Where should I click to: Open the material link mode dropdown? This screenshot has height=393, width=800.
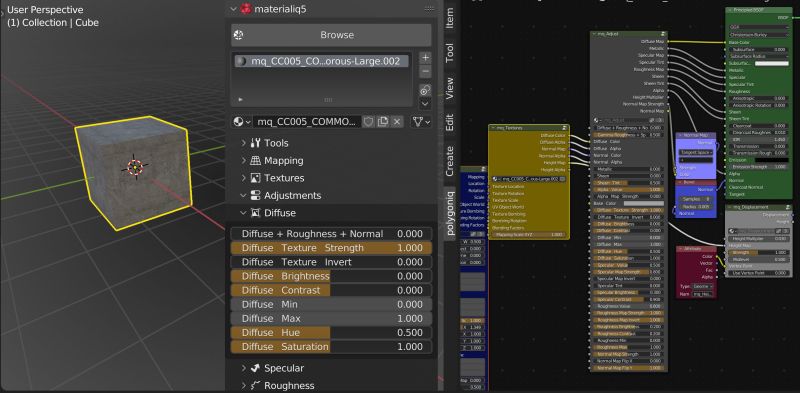[x=421, y=122]
